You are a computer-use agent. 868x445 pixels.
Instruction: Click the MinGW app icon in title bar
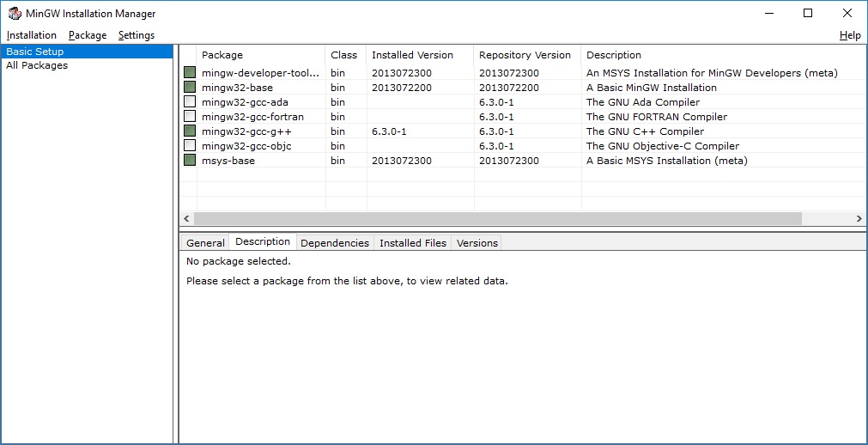15,13
